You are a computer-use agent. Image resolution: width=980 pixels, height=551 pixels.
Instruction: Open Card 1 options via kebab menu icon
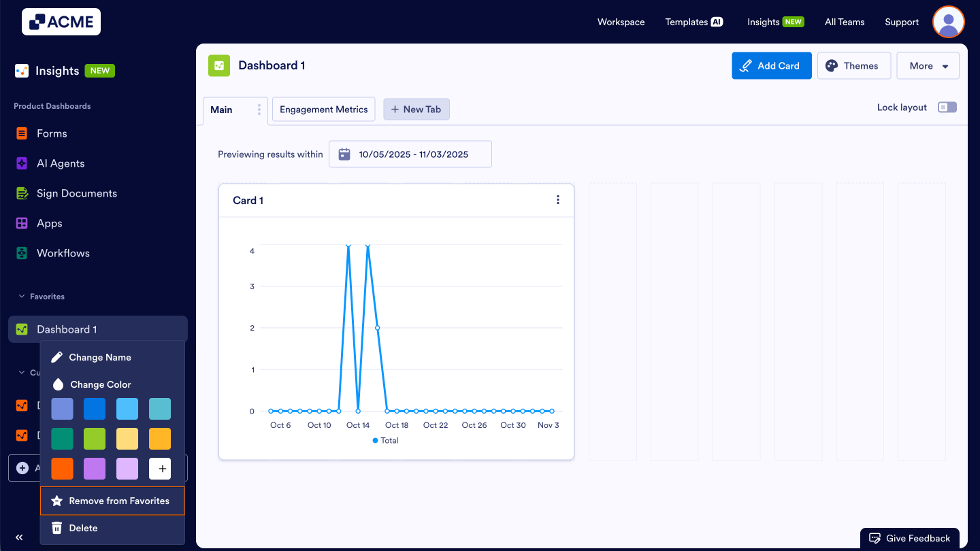point(558,199)
